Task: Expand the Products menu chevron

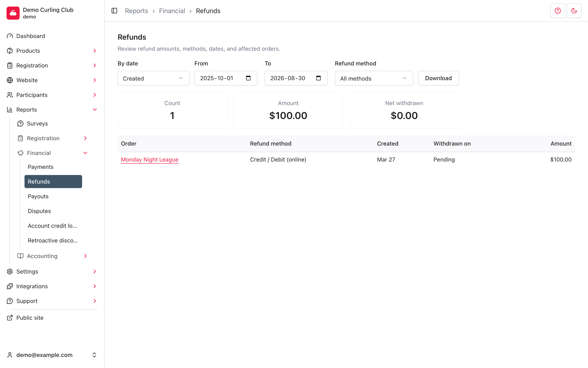Action: point(95,51)
